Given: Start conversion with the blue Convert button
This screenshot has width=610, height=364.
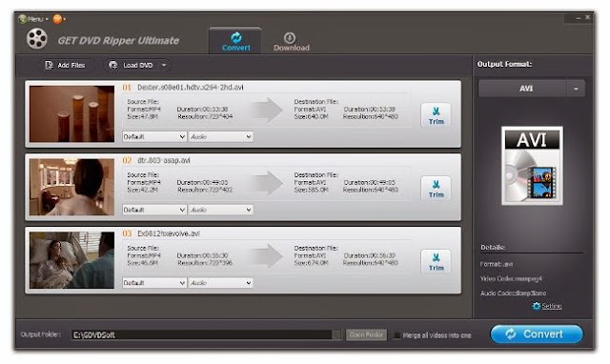Looking at the screenshot, I should 537,334.
